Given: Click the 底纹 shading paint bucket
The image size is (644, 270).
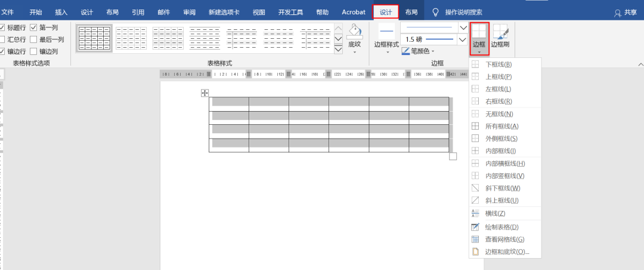Looking at the screenshot, I should [354, 31].
